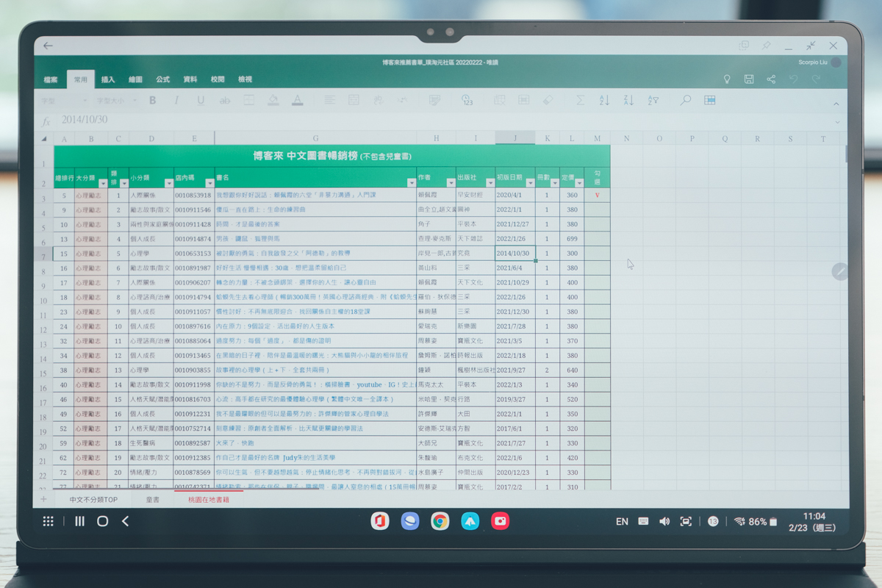Viewport: 882px width, 588px height.
Task: Add a new sheet with the plus icon
Action: tap(43, 499)
